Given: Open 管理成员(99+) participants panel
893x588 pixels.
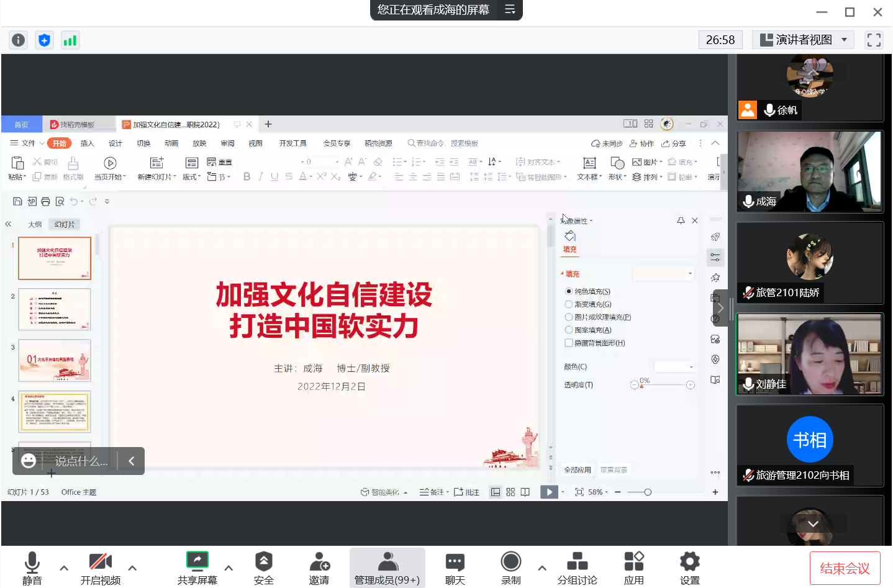Looking at the screenshot, I should click(387, 568).
